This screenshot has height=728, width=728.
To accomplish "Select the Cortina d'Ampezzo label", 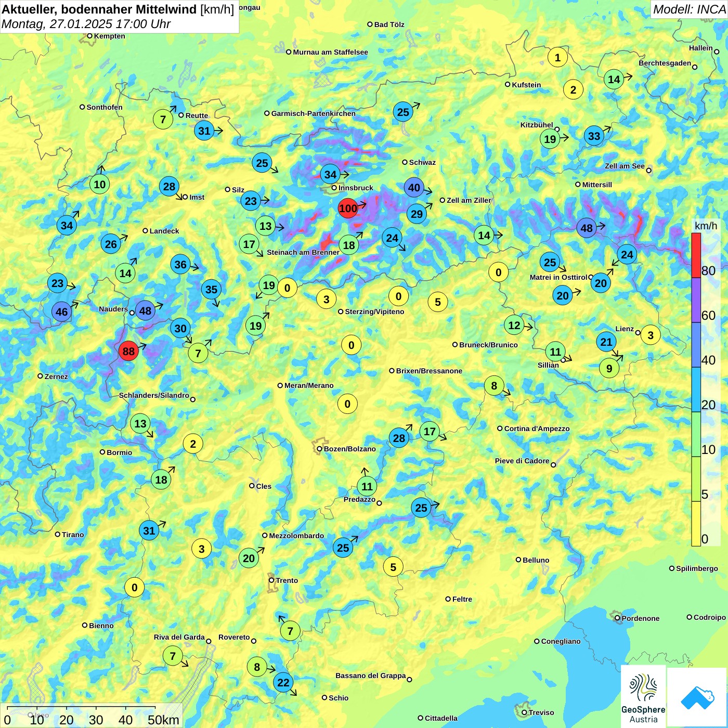I will pos(537,428).
